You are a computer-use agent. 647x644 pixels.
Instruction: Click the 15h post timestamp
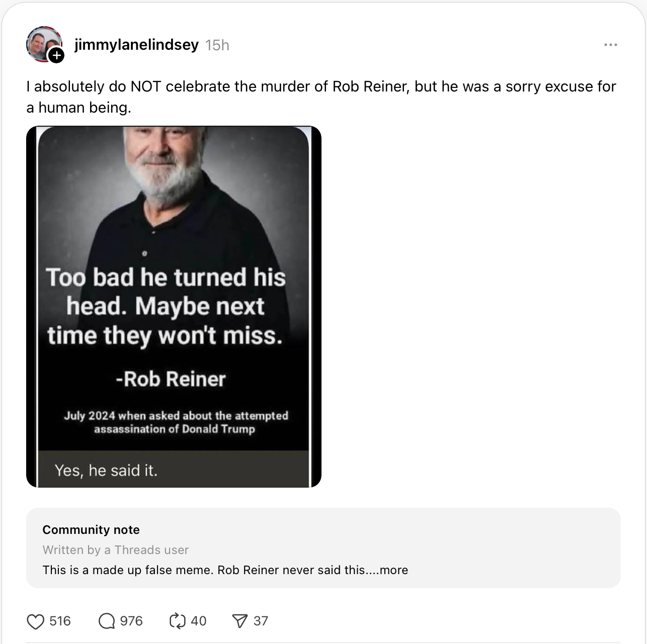coord(217,45)
